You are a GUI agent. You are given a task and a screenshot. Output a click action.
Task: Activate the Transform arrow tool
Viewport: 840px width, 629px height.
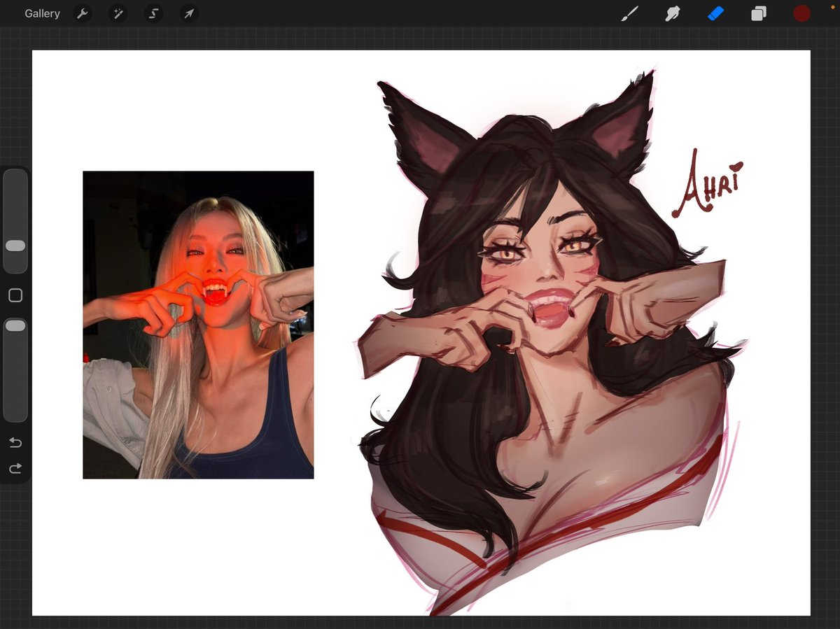point(189,13)
